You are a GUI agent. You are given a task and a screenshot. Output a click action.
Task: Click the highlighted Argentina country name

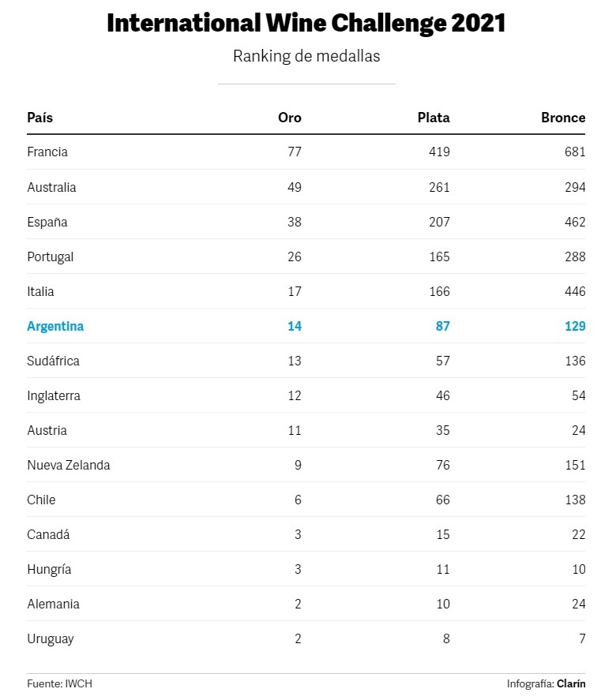(x=55, y=327)
